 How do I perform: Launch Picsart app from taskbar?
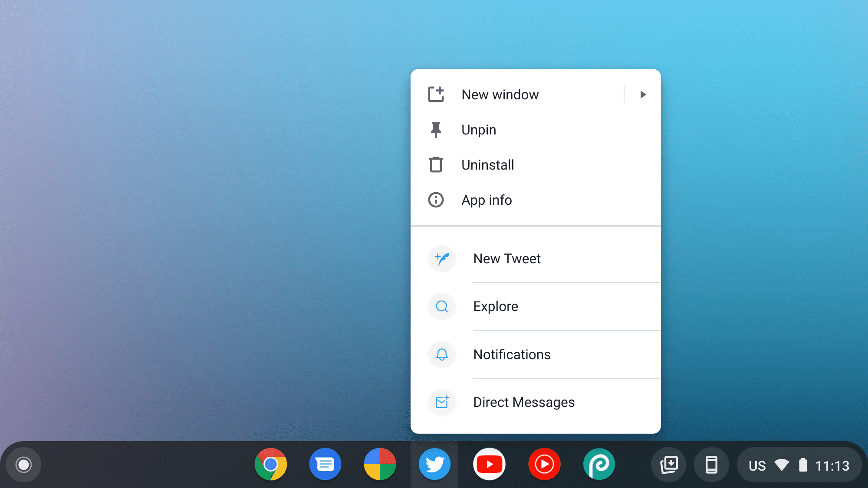pyautogui.click(x=598, y=464)
